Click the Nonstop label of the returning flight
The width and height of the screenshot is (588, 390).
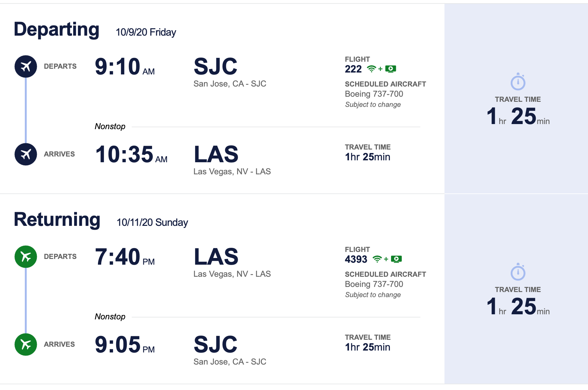[110, 317]
